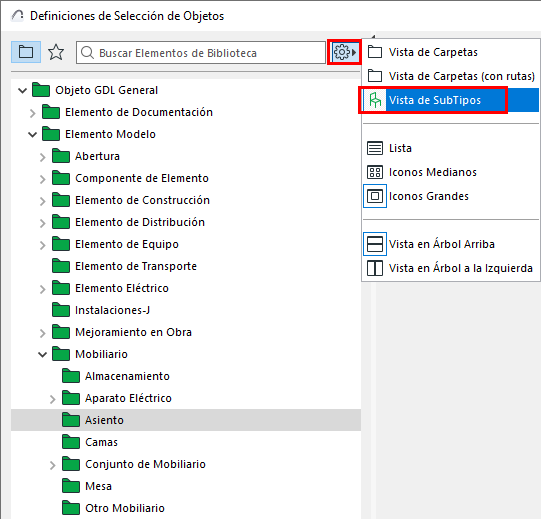Choose Vista de SubTipos option
Viewport: 541px width, 519px height.
pyautogui.click(x=450, y=100)
